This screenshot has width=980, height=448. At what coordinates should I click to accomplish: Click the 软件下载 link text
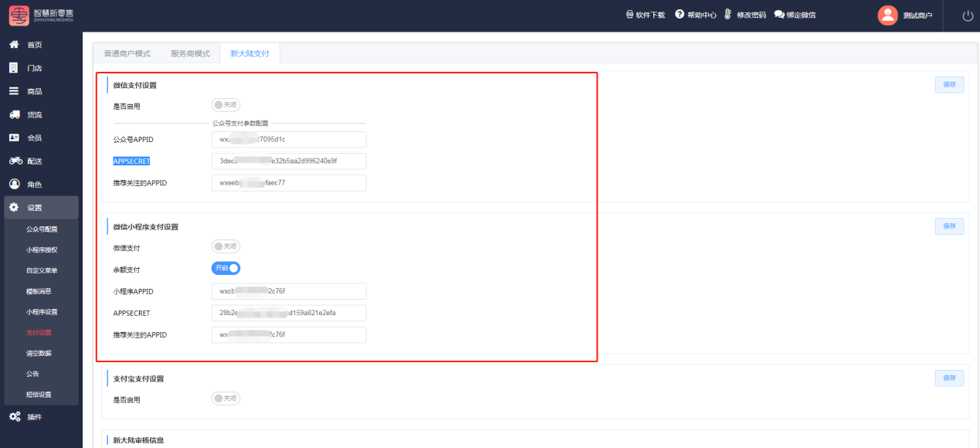(650, 15)
